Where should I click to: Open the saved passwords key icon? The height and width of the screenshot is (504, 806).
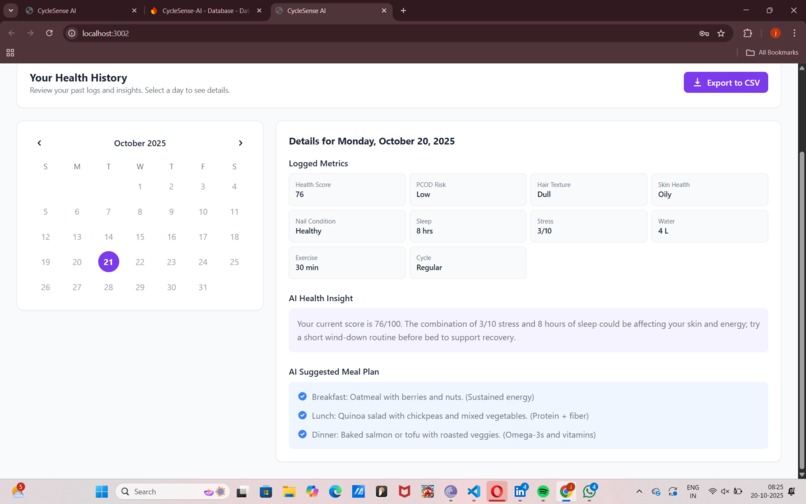pos(704,33)
